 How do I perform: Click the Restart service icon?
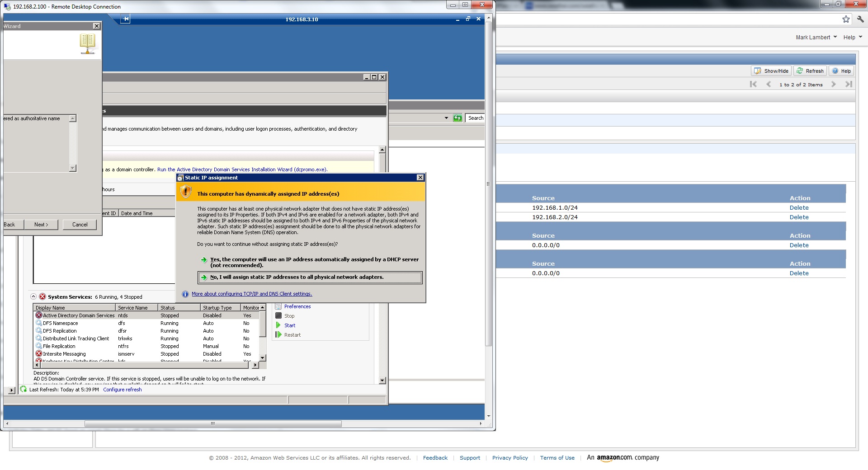click(278, 335)
